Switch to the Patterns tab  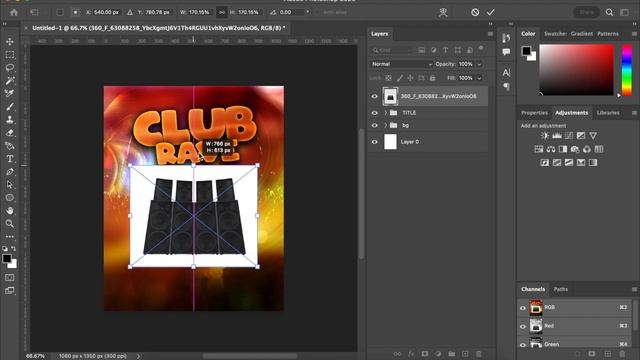coord(608,34)
